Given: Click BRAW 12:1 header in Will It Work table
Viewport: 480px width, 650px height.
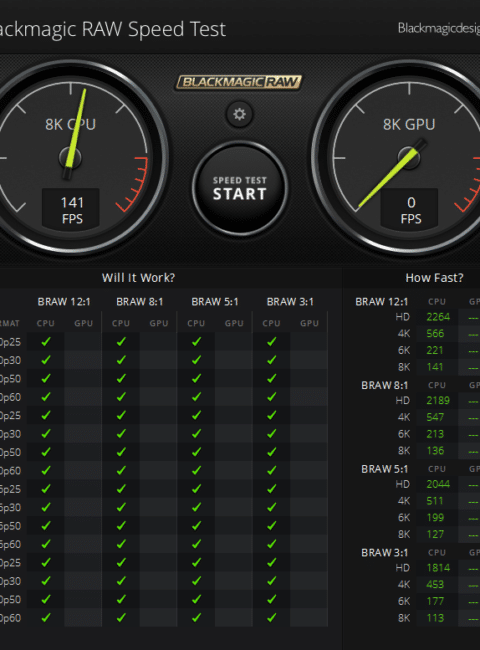Looking at the screenshot, I should [x=64, y=302].
